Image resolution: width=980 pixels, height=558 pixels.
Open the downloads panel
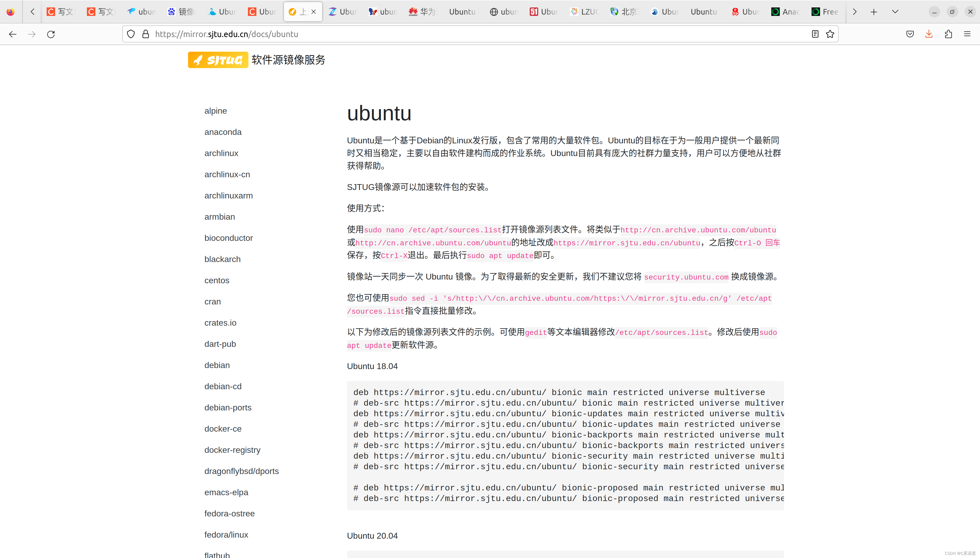tap(929, 34)
